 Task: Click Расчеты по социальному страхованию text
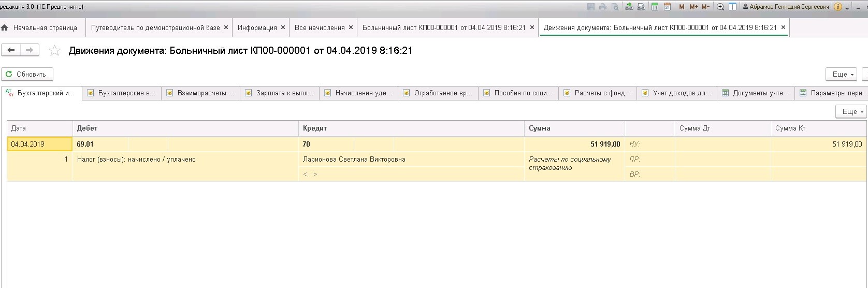(570, 164)
